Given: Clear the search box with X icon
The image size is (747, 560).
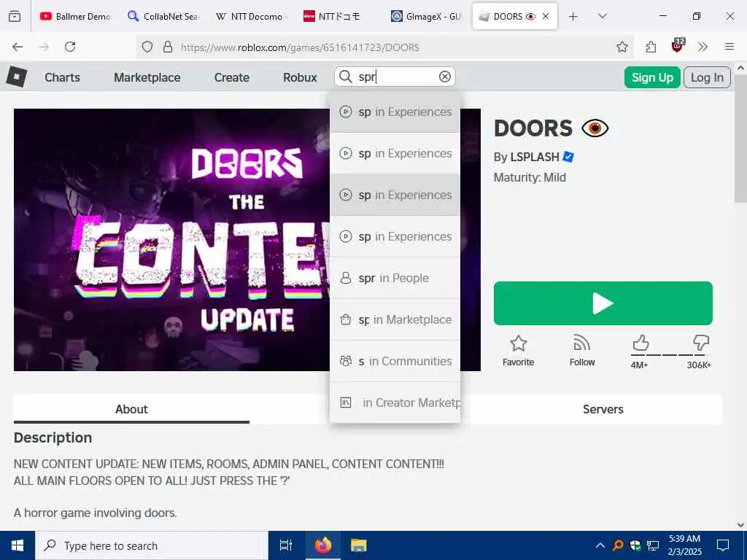Looking at the screenshot, I should click(444, 77).
